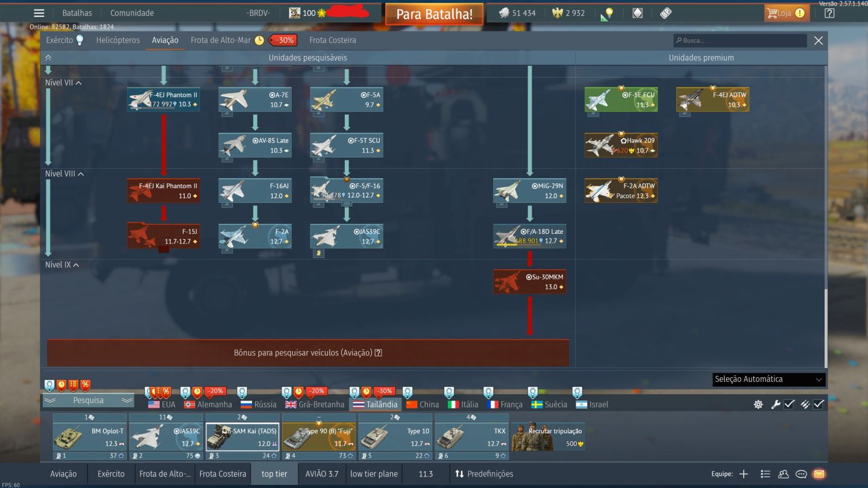Image resolution: width=868 pixels, height=488 pixels.
Task: Switch to Frota Costeira research tab
Action: 333,40
